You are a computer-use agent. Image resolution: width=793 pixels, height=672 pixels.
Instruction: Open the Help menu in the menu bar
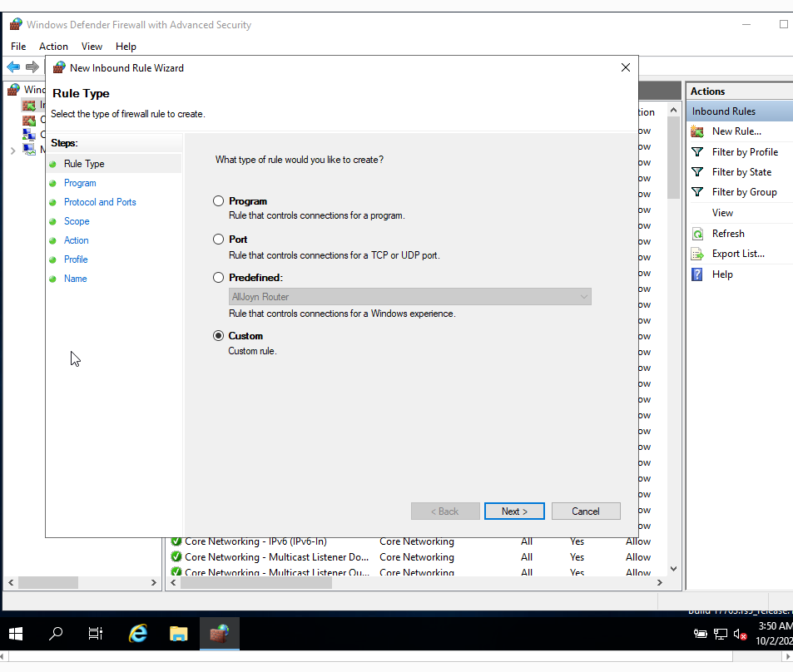click(x=126, y=47)
